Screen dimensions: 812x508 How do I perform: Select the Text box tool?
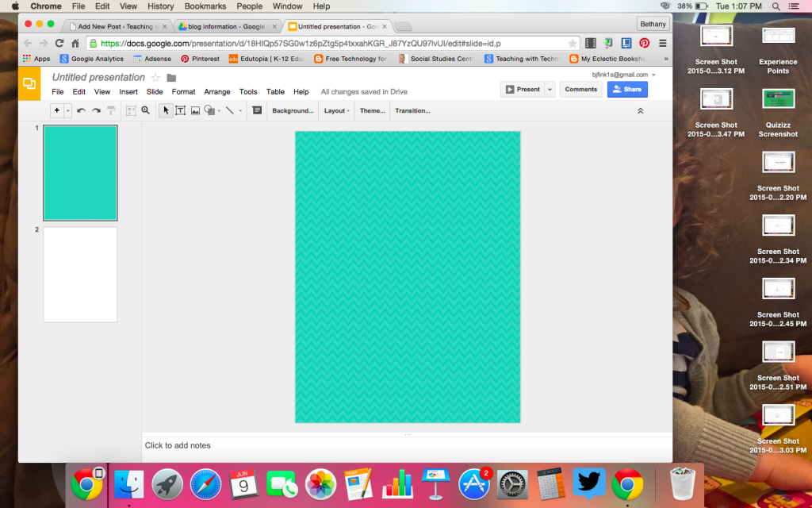pyautogui.click(x=180, y=110)
